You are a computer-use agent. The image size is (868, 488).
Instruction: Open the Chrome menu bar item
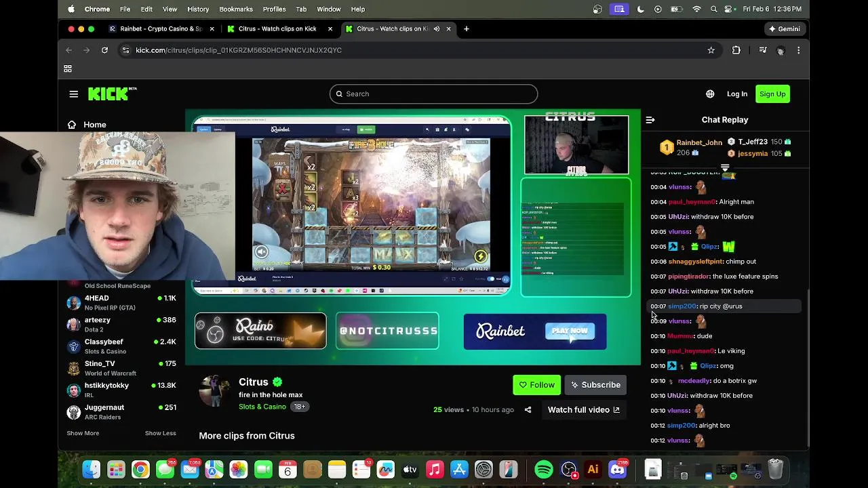click(x=97, y=9)
